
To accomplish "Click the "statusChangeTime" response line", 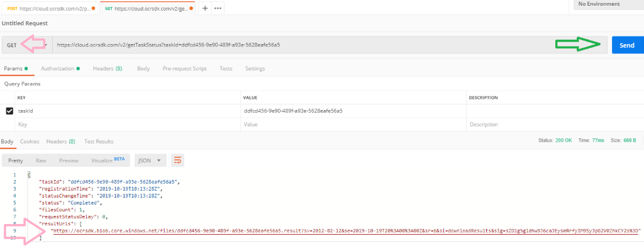I will [x=101, y=196].
